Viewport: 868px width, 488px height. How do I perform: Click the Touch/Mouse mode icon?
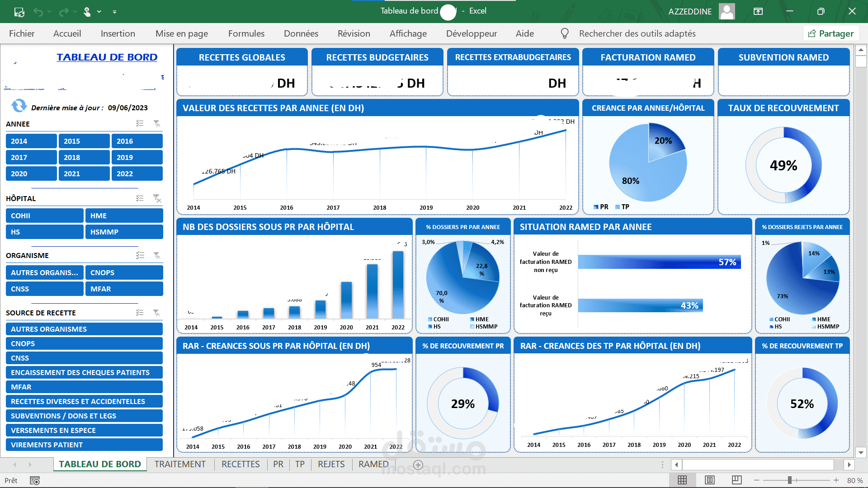(87, 12)
